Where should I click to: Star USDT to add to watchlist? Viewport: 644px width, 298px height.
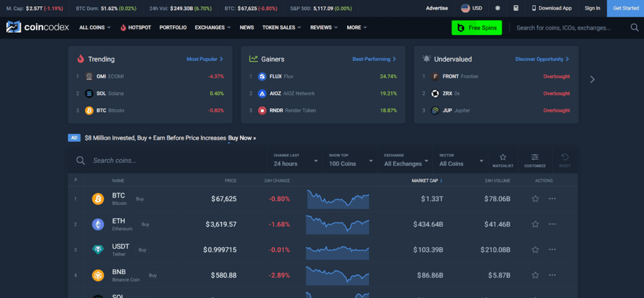535,250
